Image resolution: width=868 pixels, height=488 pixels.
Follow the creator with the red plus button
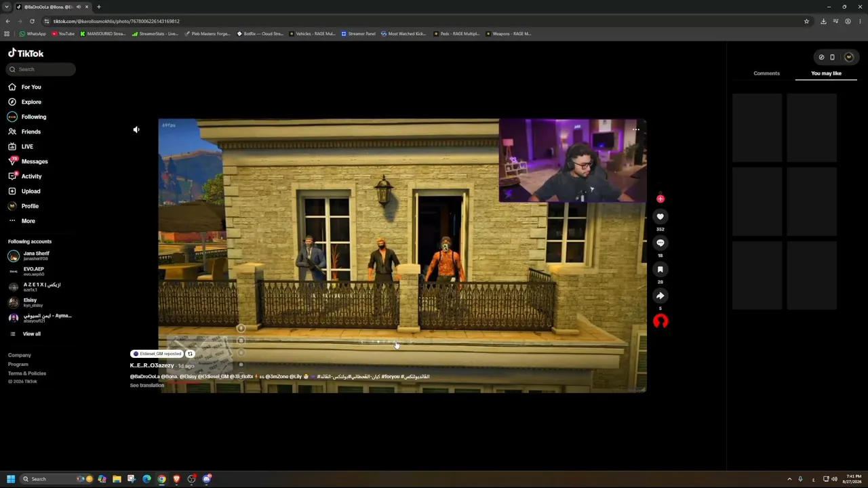point(660,199)
